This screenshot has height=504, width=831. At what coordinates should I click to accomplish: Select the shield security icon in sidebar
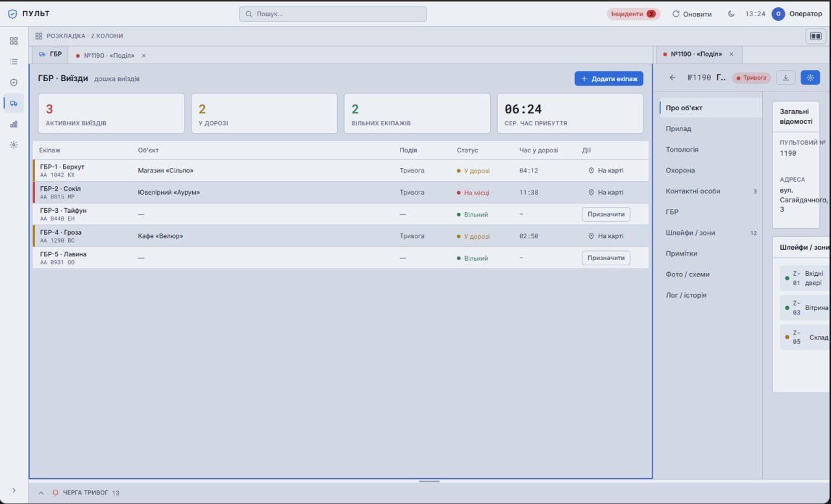tap(14, 82)
